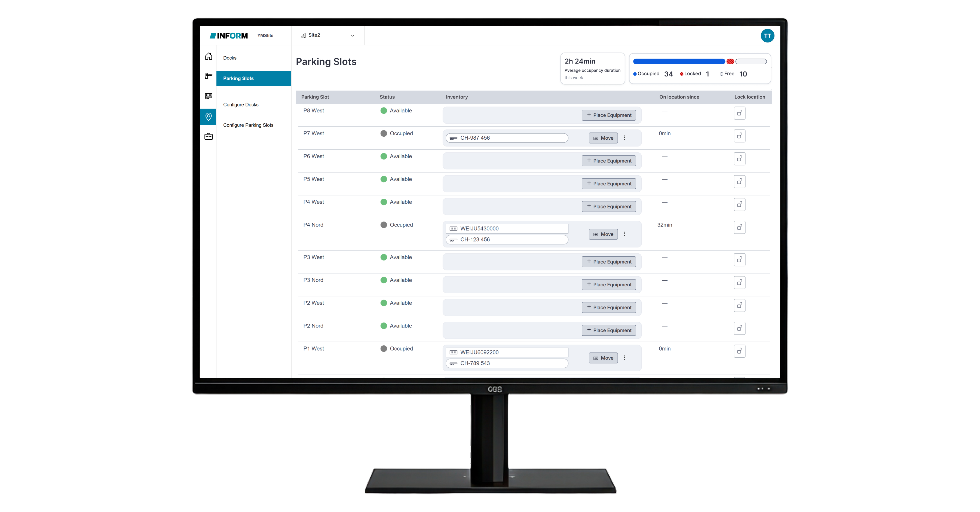Click Place Equipment for P6 West
980x512 pixels.
(608, 161)
